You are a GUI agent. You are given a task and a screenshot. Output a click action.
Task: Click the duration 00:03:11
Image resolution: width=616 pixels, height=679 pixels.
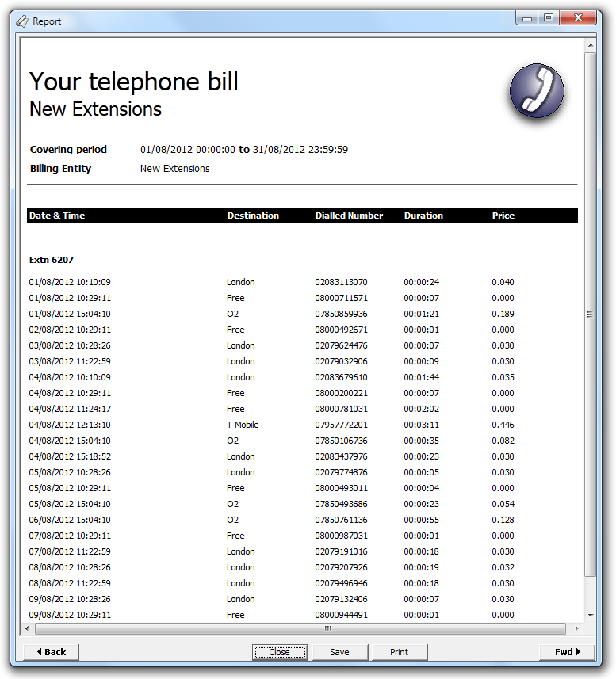coord(421,425)
